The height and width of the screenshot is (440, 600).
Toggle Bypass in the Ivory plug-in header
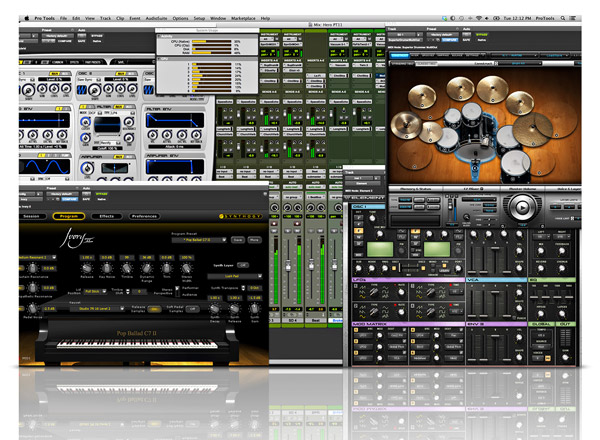[102, 194]
